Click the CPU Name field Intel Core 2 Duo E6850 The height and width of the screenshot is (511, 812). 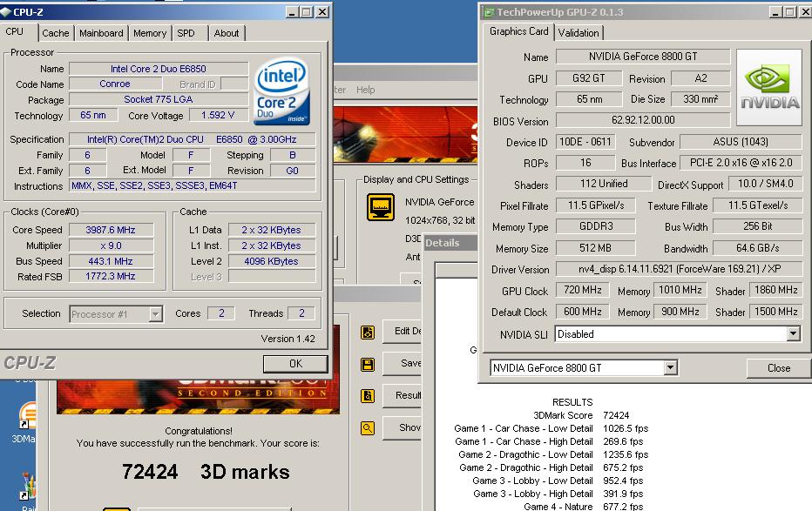click(x=159, y=69)
